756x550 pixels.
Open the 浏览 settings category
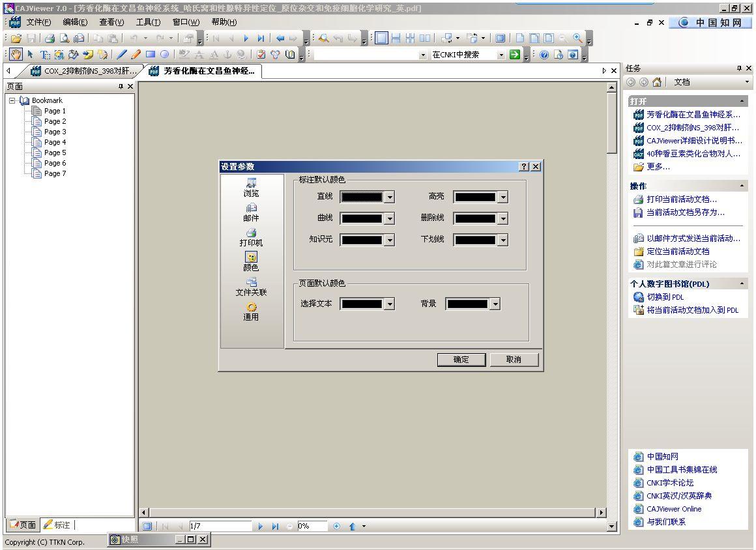[x=251, y=188]
